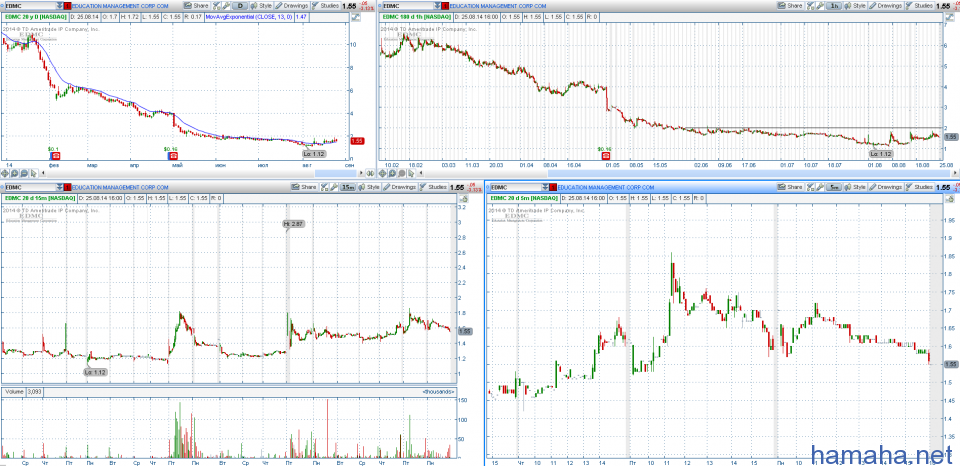The width and height of the screenshot is (960, 466).
Task: Click the Share button on the daily chart
Action: pyautogui.click(x=196, y=6)
